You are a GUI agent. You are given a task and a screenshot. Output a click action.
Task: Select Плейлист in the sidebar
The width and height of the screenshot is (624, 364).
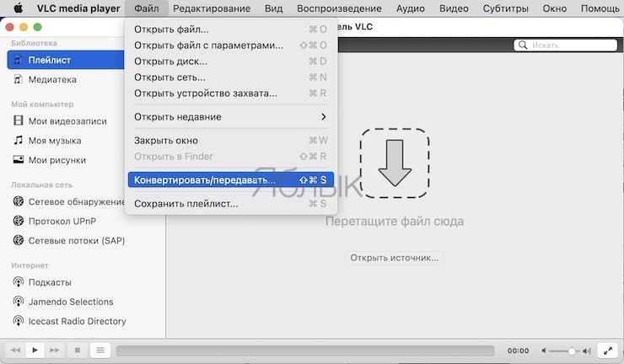(66, 60)
